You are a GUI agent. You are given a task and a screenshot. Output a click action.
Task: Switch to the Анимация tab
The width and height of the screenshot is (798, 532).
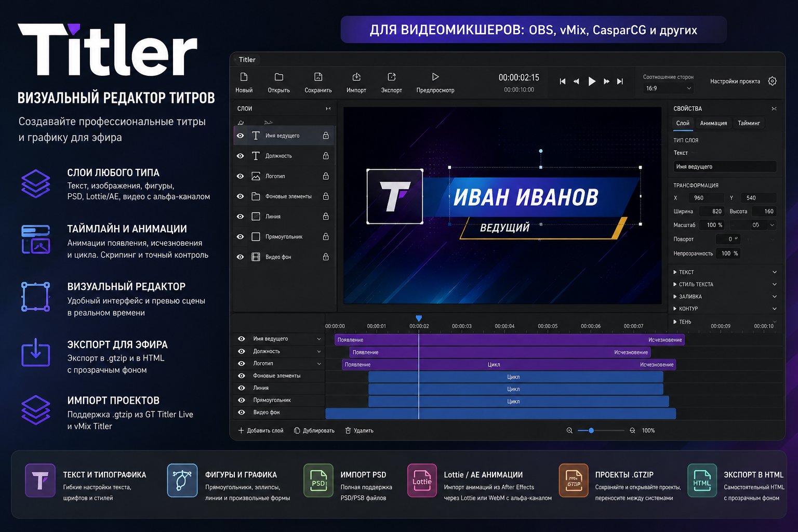tap(713, 123)
